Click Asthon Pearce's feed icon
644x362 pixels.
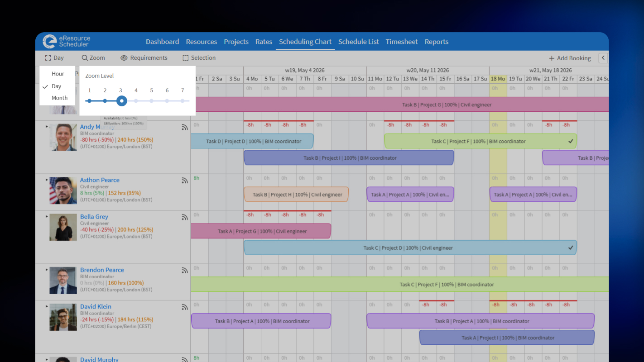[185, 181]
